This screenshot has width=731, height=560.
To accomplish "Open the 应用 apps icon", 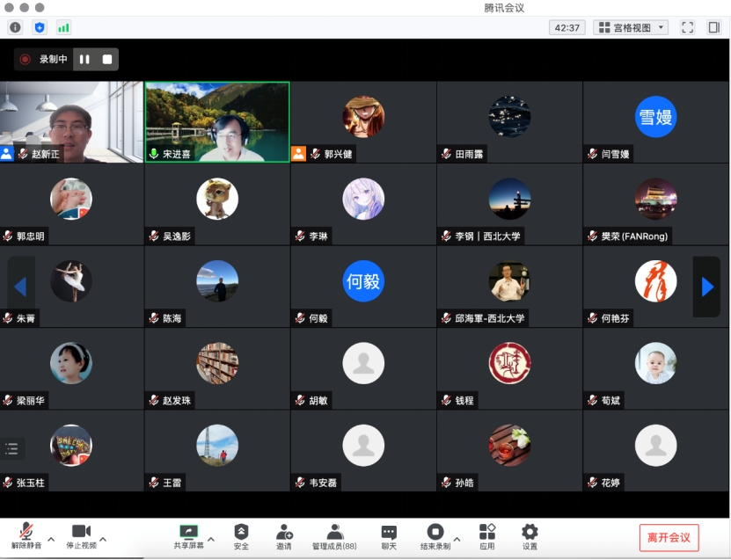I will tap(486, 536).
